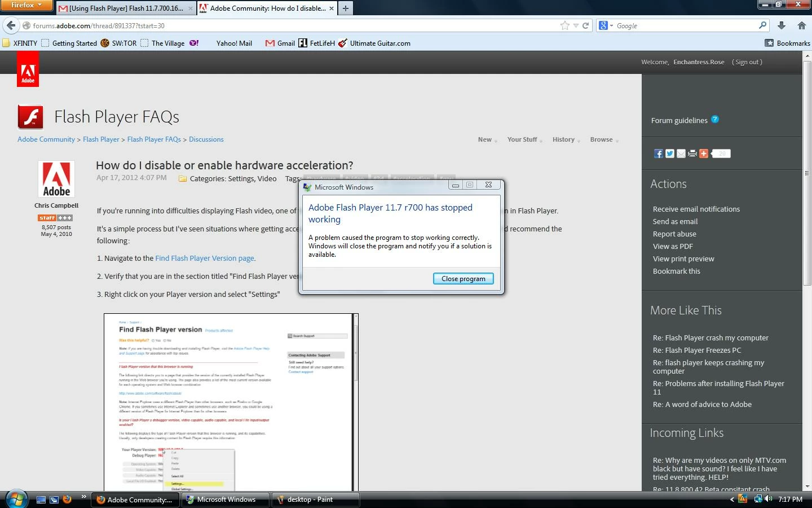Viewport: 812px width, 508px height.
Task: Share this thread on Facebook
Action: click(658, 154)
